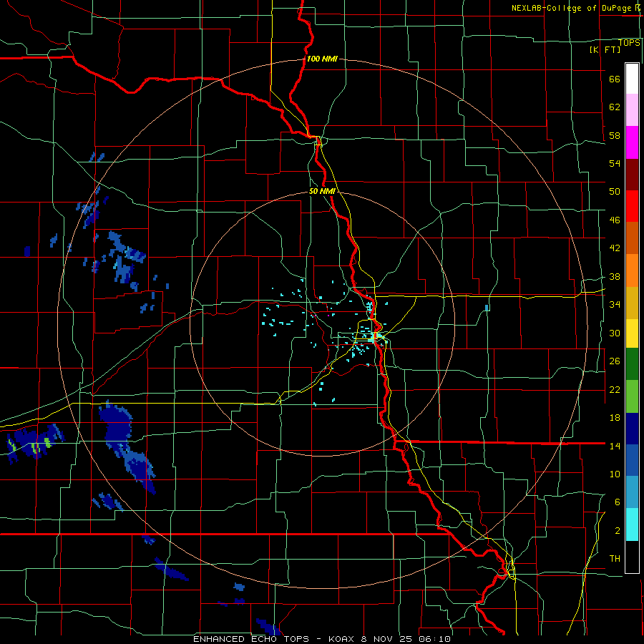Click the 'ENHANCED ECHO TOPS' caption text
Image resolution: width=644 pixels, height=644 pixels.
point(251,639)
